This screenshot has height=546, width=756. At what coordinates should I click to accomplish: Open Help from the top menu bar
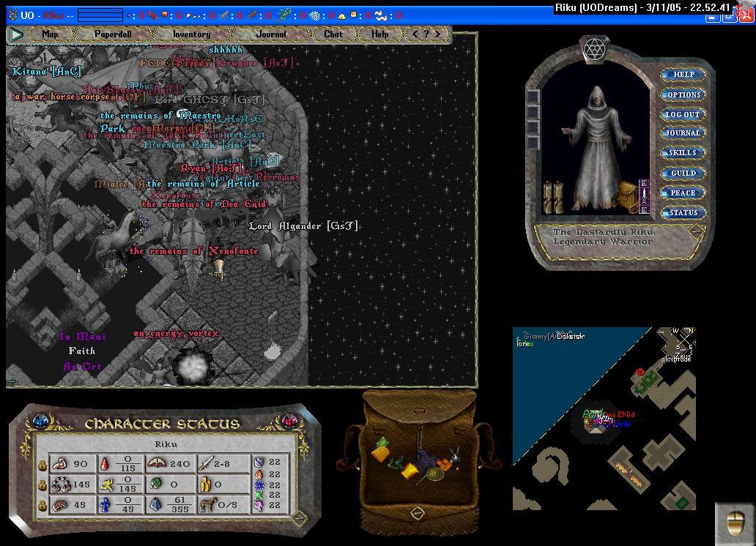click(380, 34)
